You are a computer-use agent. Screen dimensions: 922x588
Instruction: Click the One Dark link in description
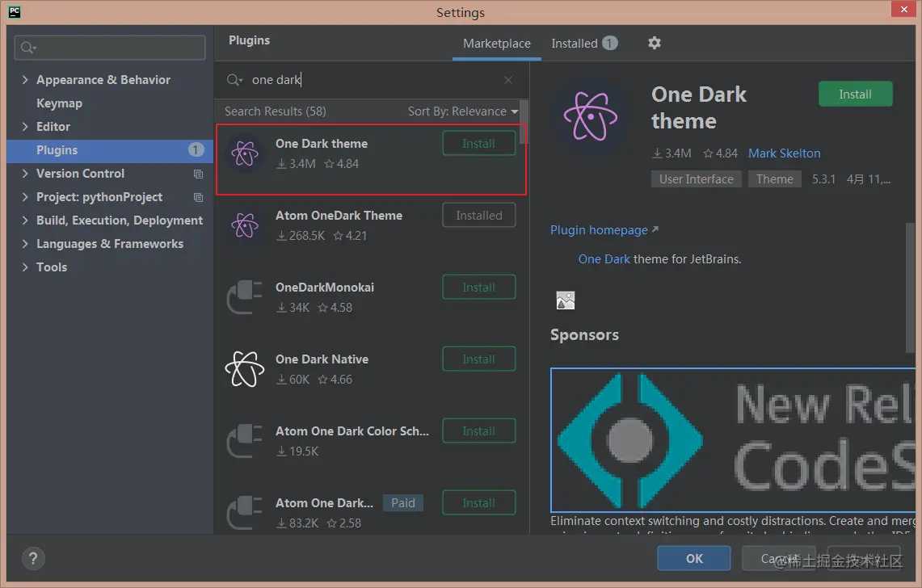click(604, 259)
